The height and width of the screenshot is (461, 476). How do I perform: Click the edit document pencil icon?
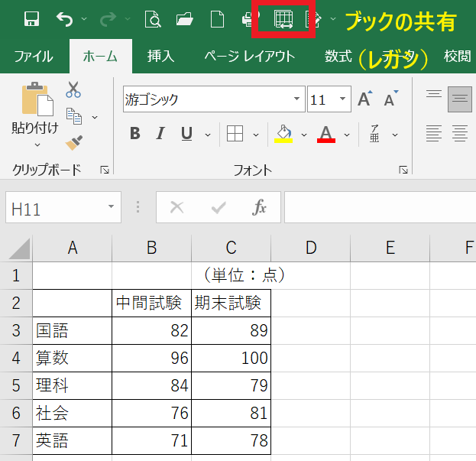[313, 19]
